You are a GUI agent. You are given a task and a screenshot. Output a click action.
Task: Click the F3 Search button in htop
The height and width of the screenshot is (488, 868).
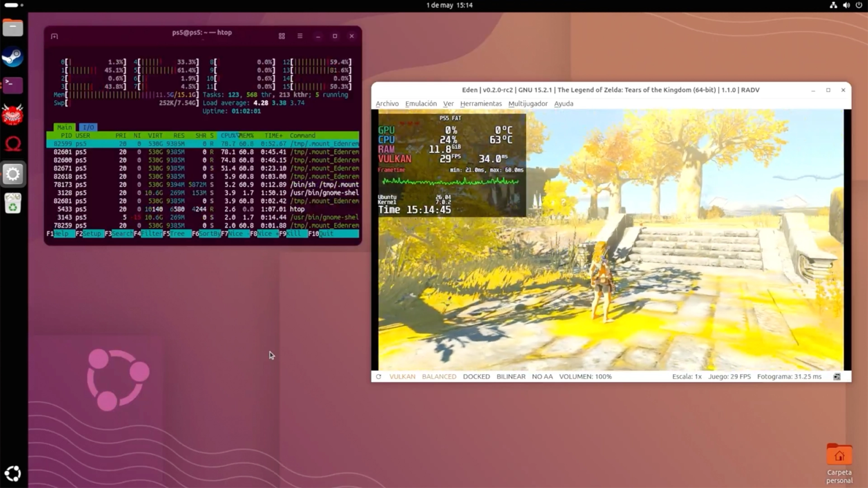click(119, 234)
